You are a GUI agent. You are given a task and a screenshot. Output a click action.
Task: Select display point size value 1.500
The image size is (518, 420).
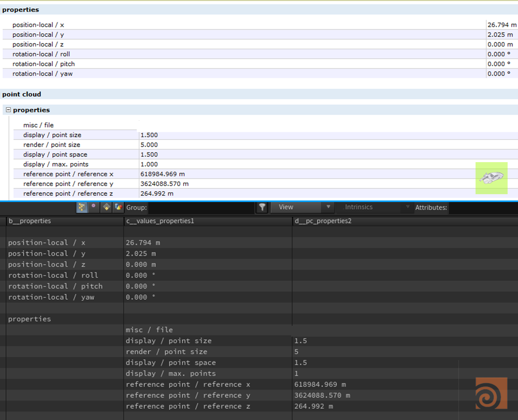click(149, 135)
